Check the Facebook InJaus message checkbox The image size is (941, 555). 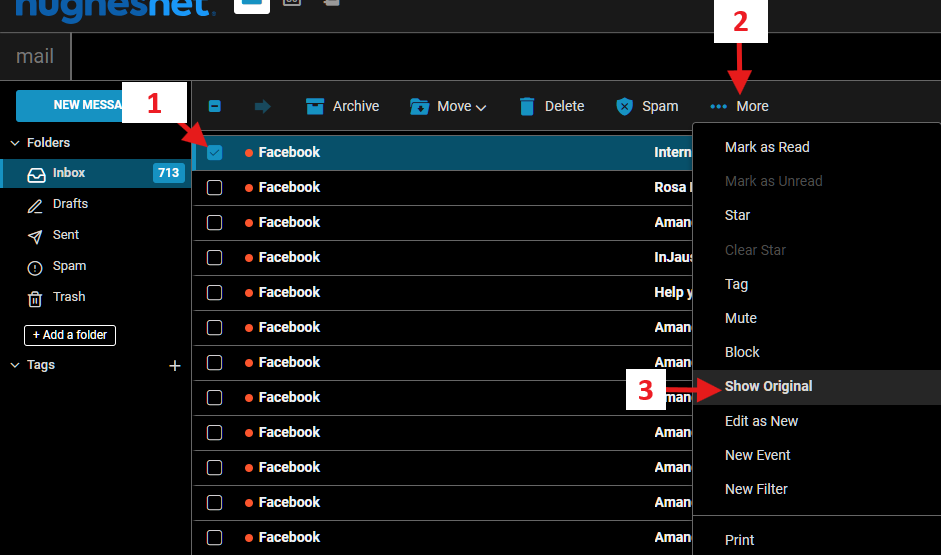pos(214,257)
